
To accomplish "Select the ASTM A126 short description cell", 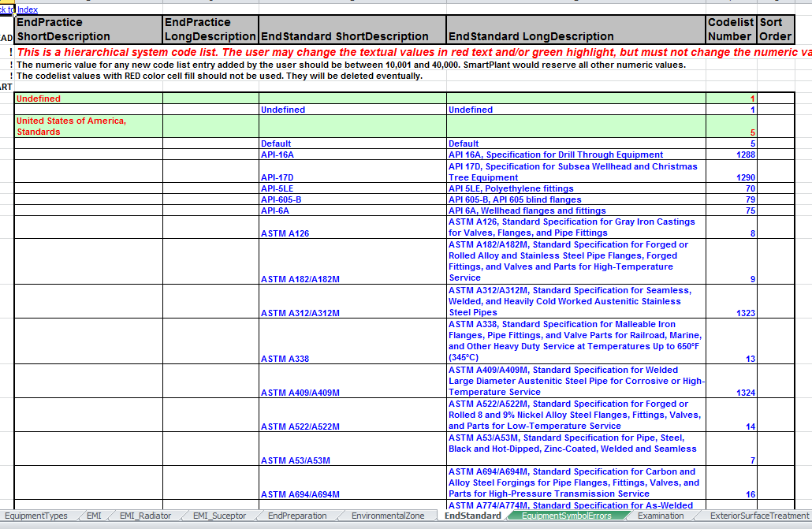I will [352, 228].
